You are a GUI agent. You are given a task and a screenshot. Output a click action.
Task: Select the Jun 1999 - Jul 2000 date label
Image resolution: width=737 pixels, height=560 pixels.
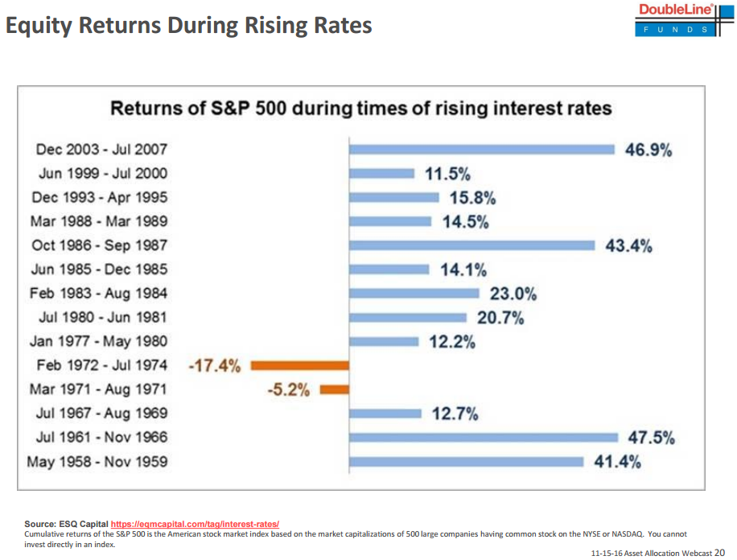coord(103,173)
